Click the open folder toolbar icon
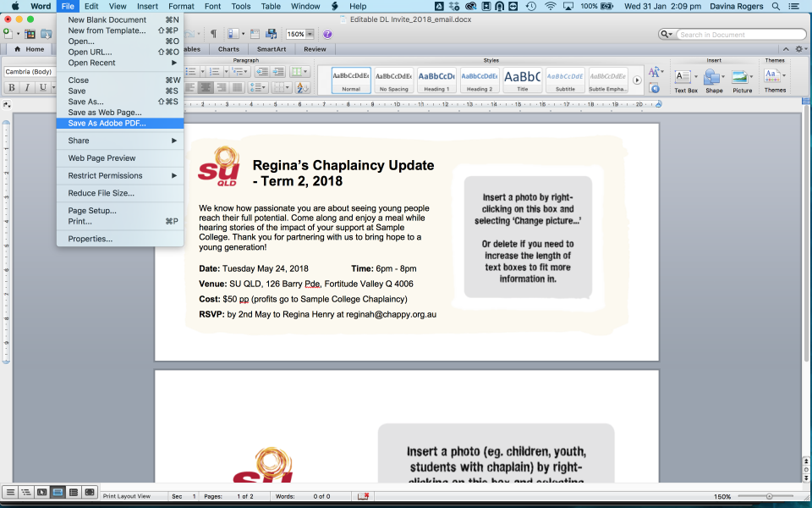 [46, 34]
